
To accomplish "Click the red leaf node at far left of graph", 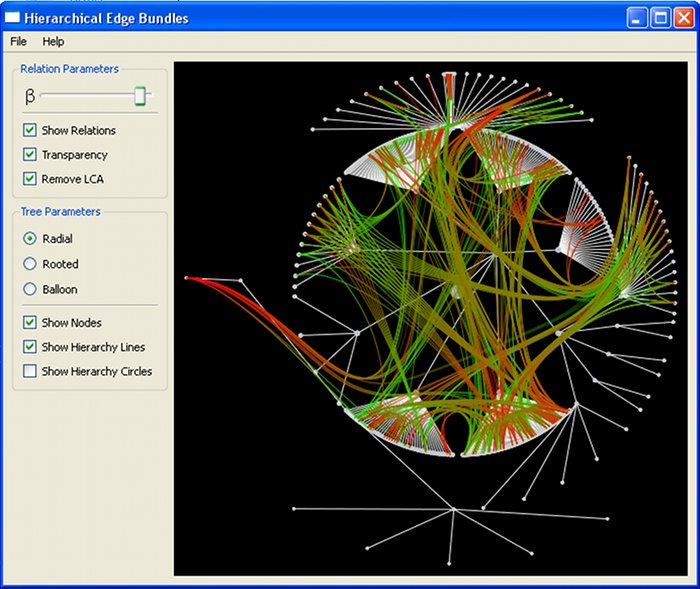I will point(187,278).
